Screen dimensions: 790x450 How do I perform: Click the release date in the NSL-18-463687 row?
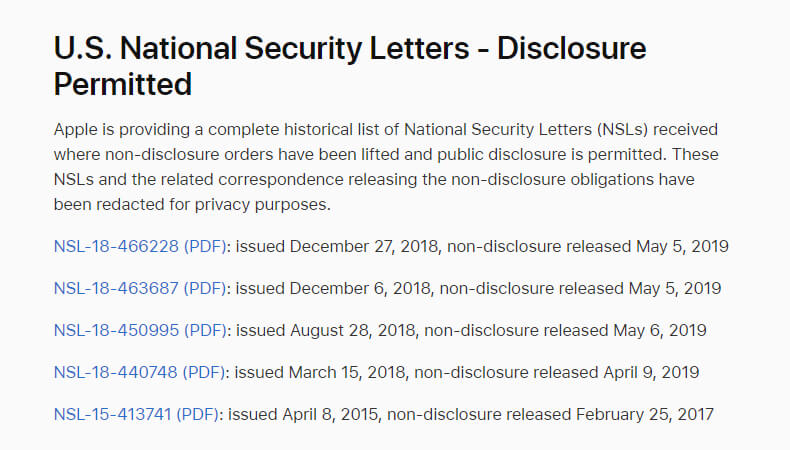click(x=675, y=288)
